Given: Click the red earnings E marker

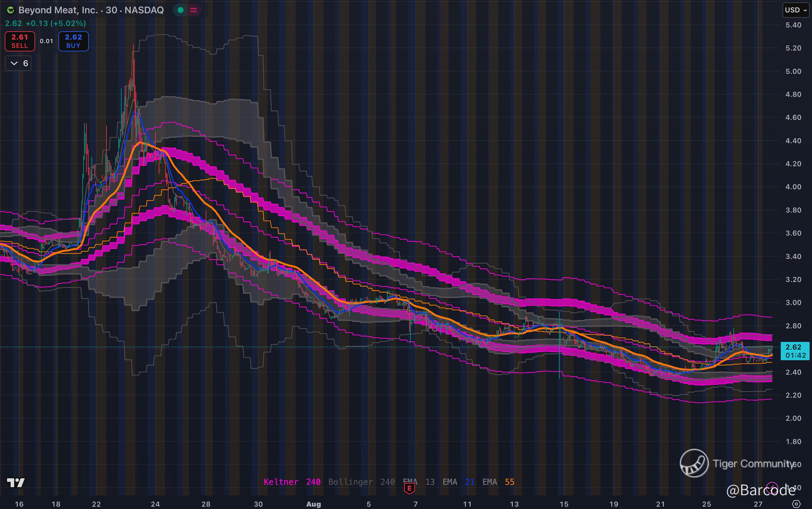Looking at the screenshot, I should tap(409, 488).
